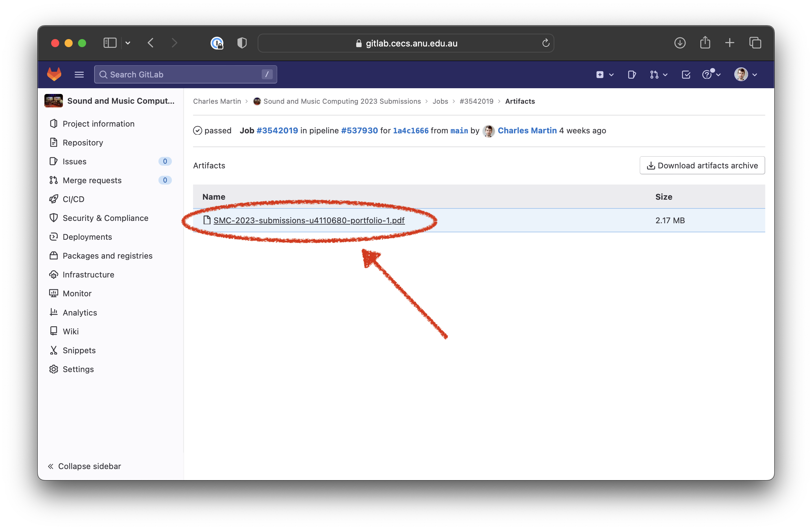Image resolution: width=812 pixels, height=530 pixels.
Task: Expand the merge requests dropdown in navbar
Action: click(659, 74)
